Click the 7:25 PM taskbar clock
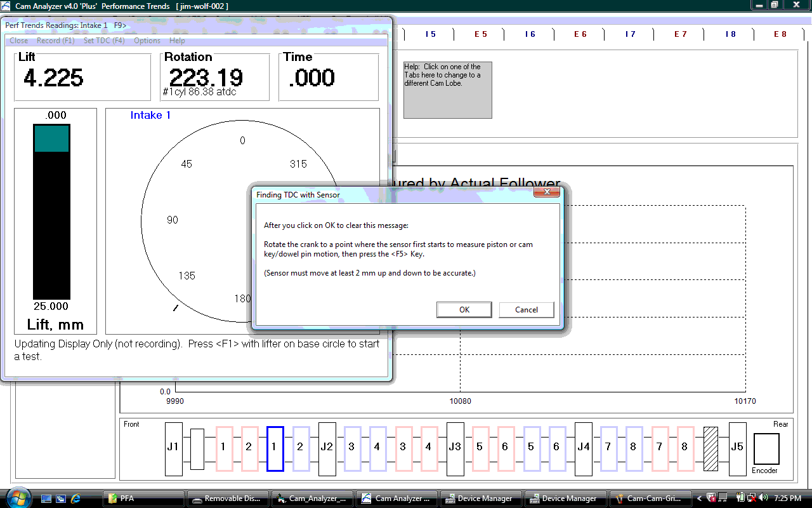Image resolution: width=812 pixels, height=508 pixels. 787,498
